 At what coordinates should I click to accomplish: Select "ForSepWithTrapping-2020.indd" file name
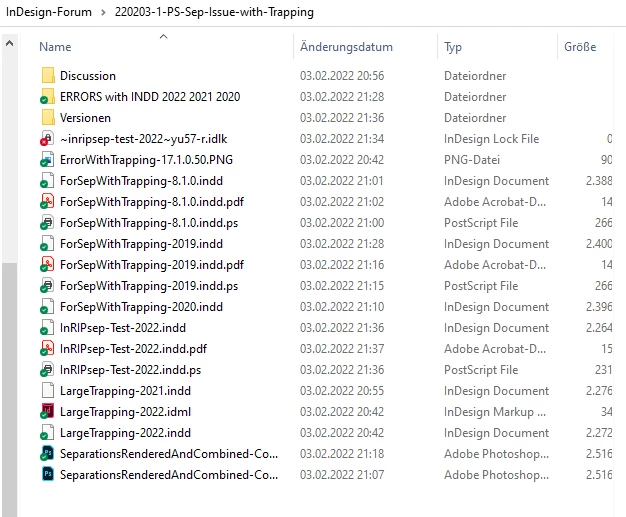(x=141, y=307)
